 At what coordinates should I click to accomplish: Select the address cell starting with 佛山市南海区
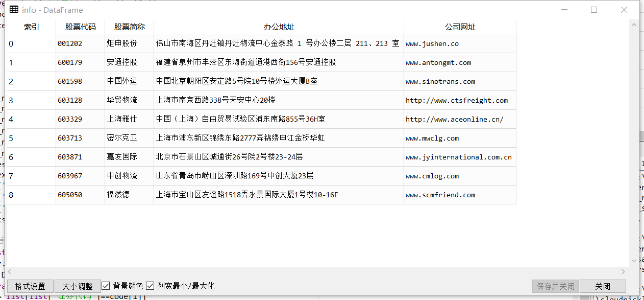coord(279,44)
